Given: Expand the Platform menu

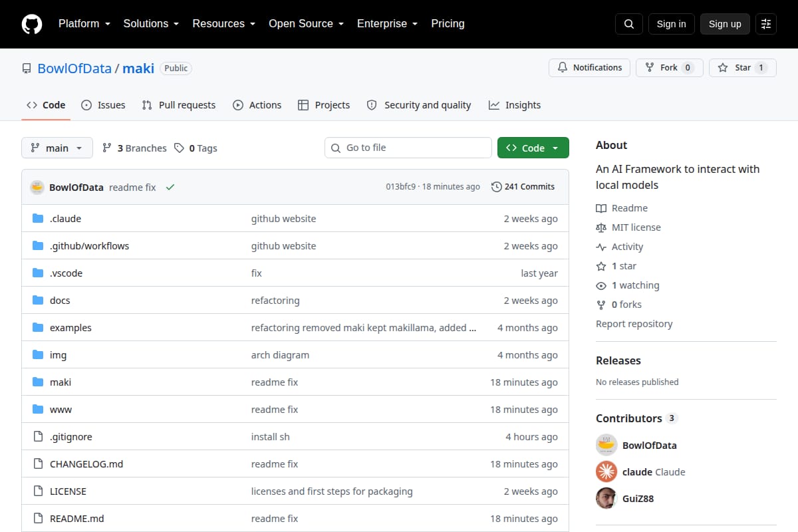Looking at the screenshot, I should [83, 24].
